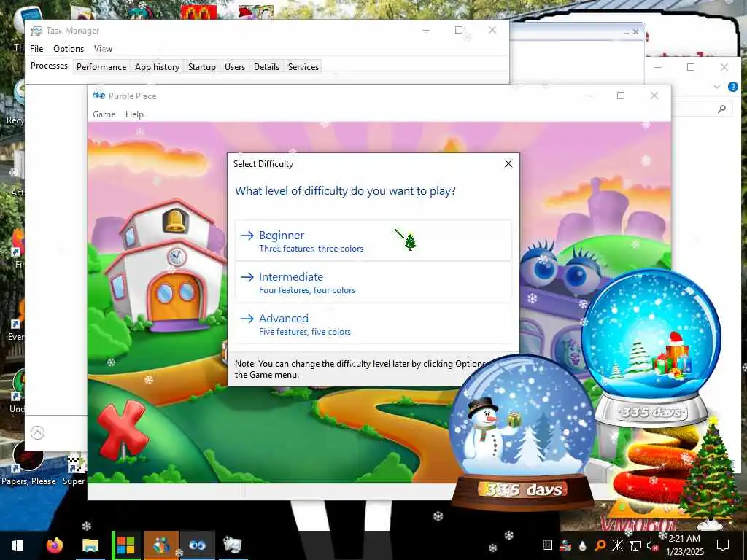Viewport: 747px width, 560px height.
Task: Click the snowflake tray icon
Action: pos(617,545)
